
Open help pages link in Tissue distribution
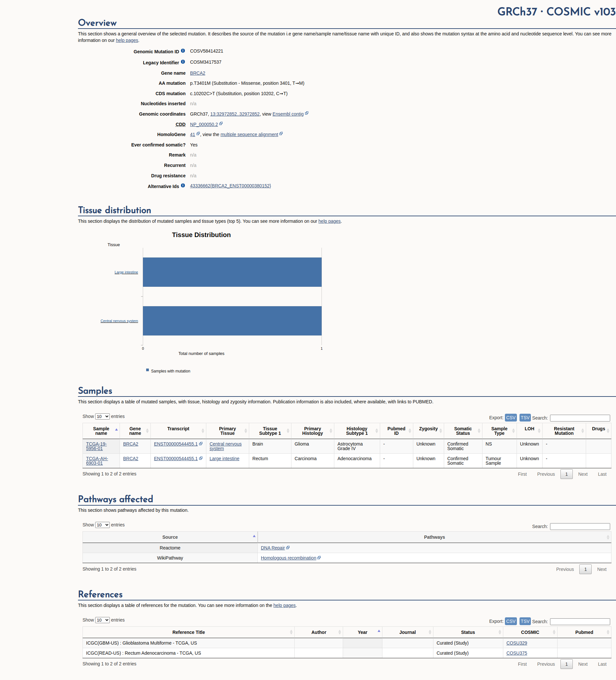click(x=329, y=221)
